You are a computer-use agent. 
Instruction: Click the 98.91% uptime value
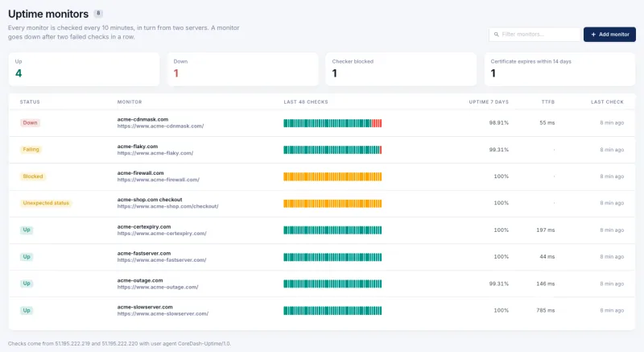(x=498, y=122)
